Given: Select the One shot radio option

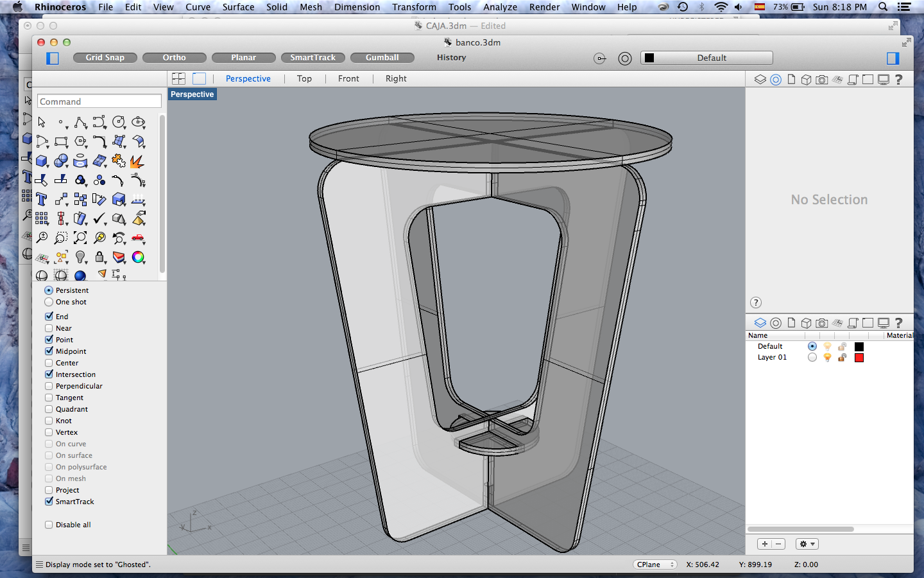Looking at the screenshot, I should click(x=49, y=302).
